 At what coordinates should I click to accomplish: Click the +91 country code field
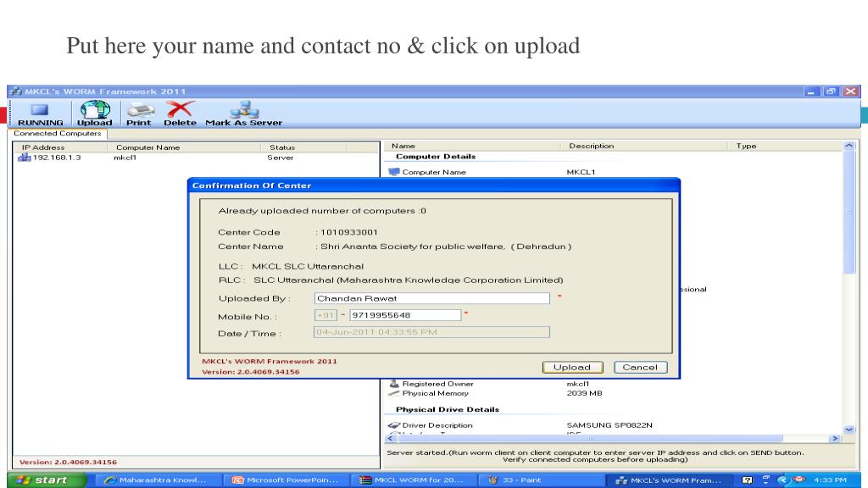coord(325,315)
